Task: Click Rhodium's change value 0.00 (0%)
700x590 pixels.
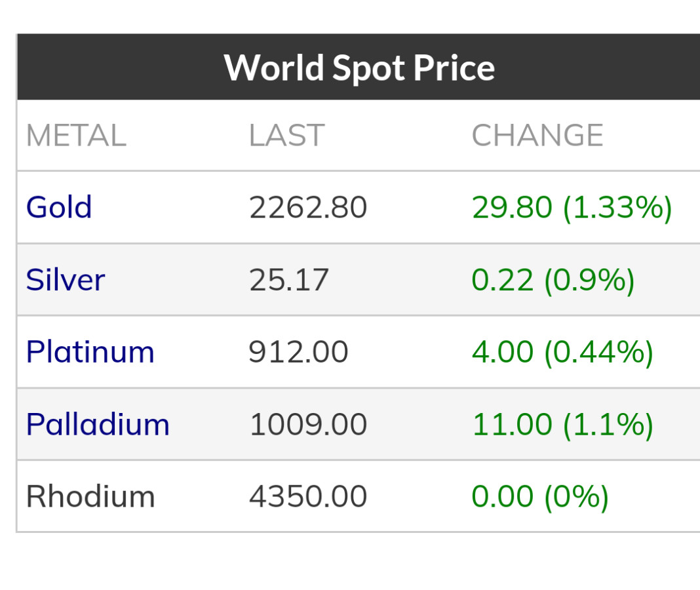Action: (x=540, y=496)
